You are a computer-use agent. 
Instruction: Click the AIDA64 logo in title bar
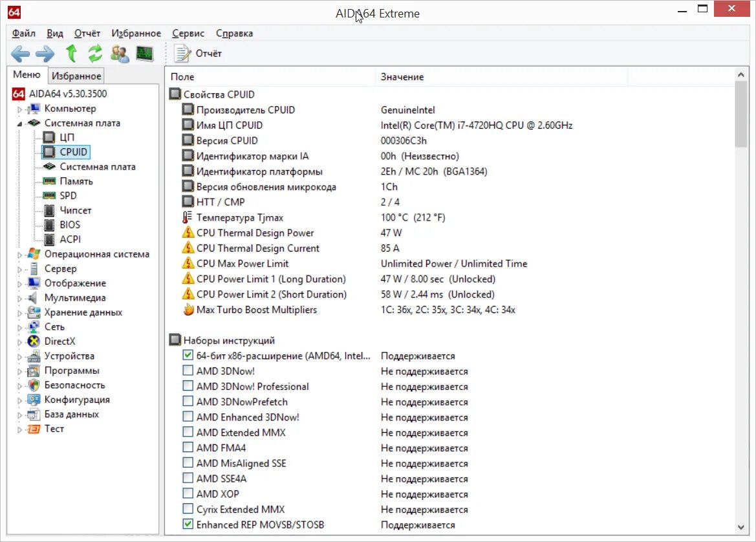pos(14,12)
